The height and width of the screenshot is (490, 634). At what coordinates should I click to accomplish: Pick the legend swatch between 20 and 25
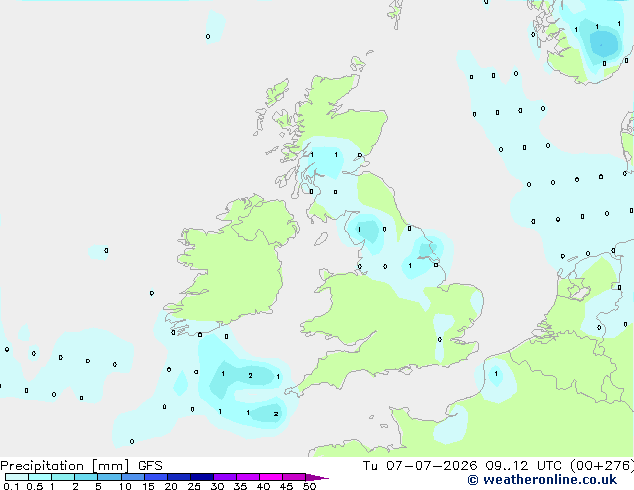coord(179,477)
